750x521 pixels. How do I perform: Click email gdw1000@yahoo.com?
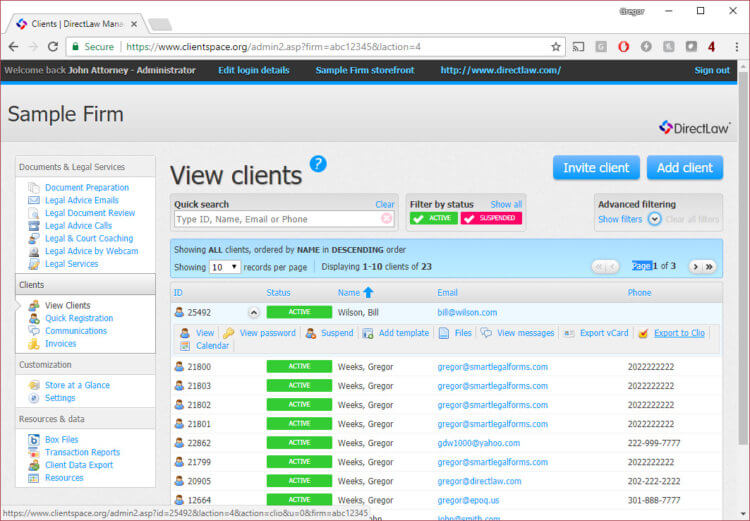(x=478, y=443)
